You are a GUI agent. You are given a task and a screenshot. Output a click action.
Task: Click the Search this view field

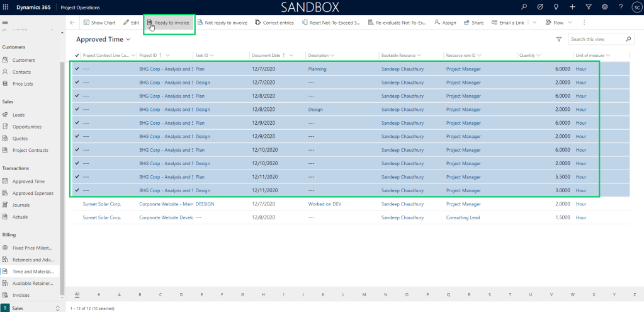[596, 39]
